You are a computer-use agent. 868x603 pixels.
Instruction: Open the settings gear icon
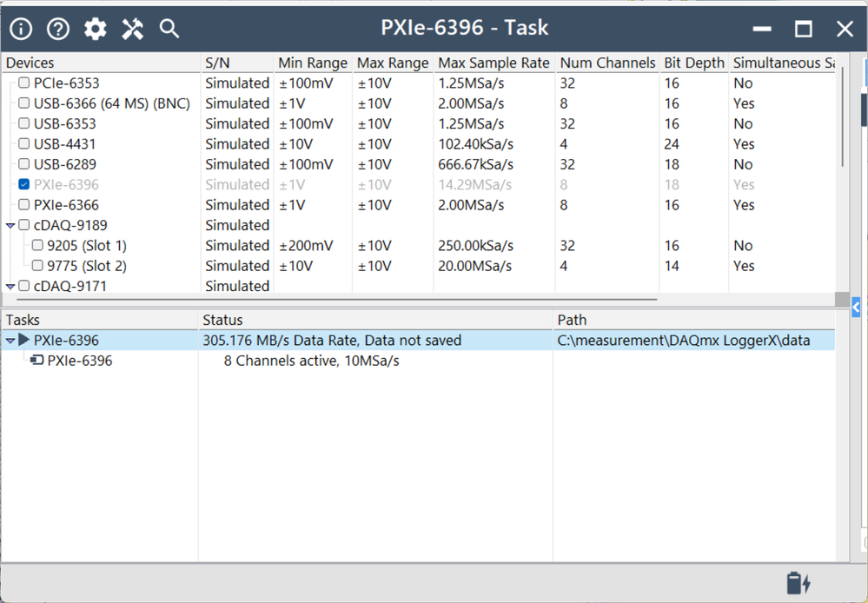(95, 28)
